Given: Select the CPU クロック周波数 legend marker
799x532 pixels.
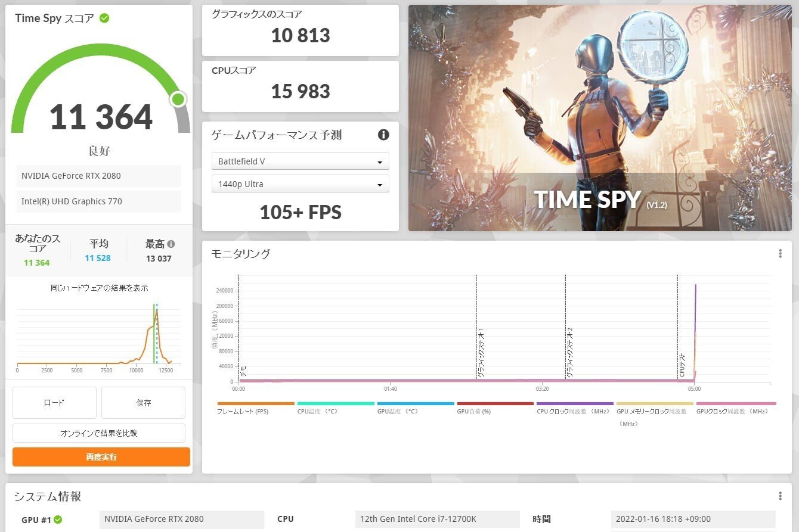Looking at the screenshot, I should coord(575,403).
